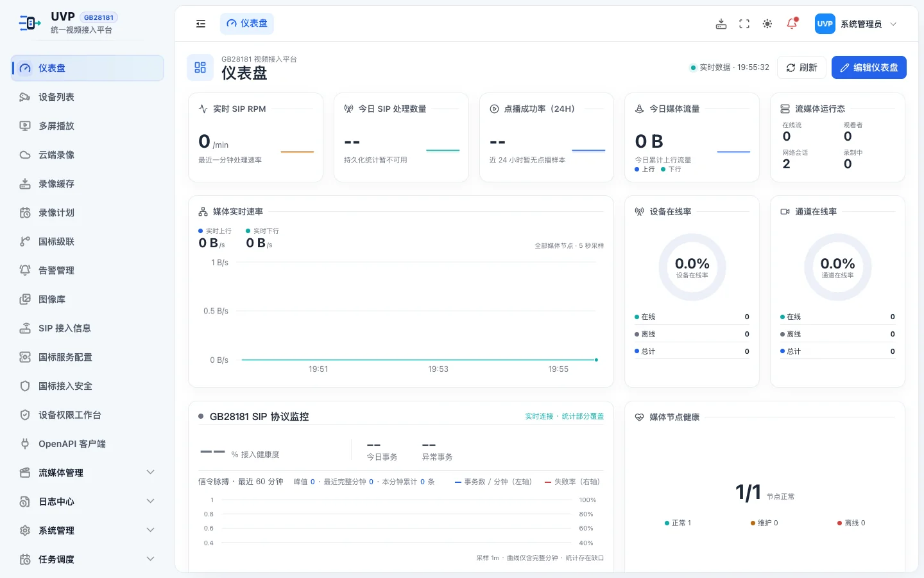
Task: Click the dashboard grid icon beside the title
Action: (200, 67)
